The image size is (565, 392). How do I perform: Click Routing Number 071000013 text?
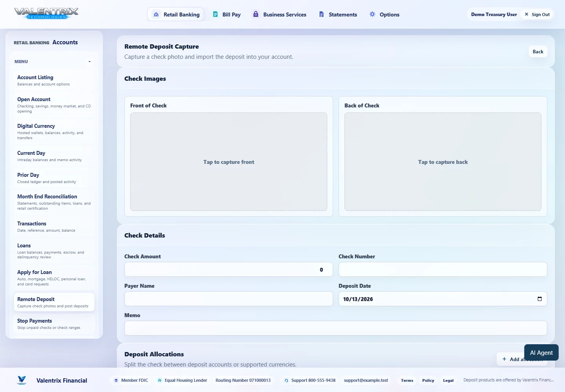click(243, 380)
